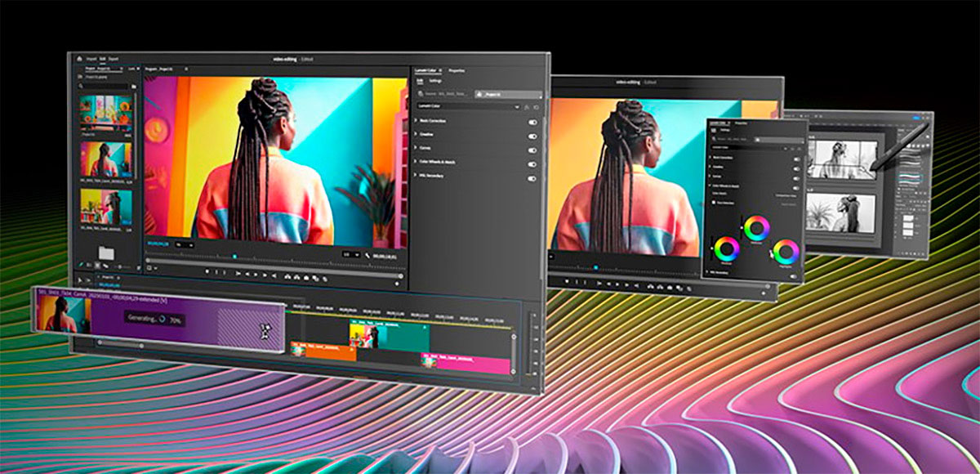The image size is (980, 474).
Task: Add marker in main program monitor
Action: click(x=207, y=271)
